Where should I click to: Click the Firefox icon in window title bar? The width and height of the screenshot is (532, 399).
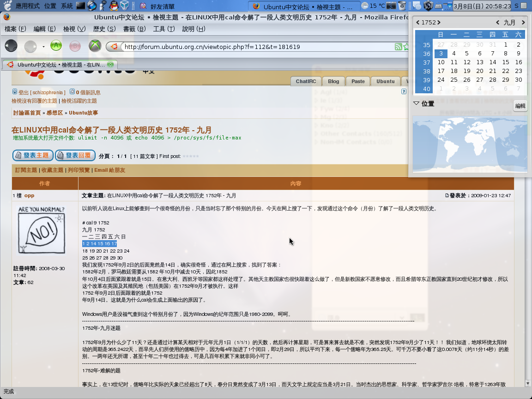(x=7, y=17)
